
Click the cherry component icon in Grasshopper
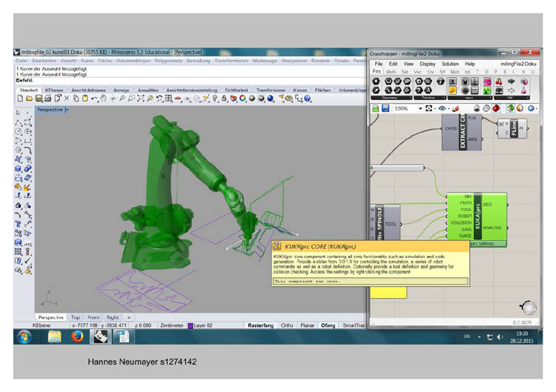(x=499, y=82)
